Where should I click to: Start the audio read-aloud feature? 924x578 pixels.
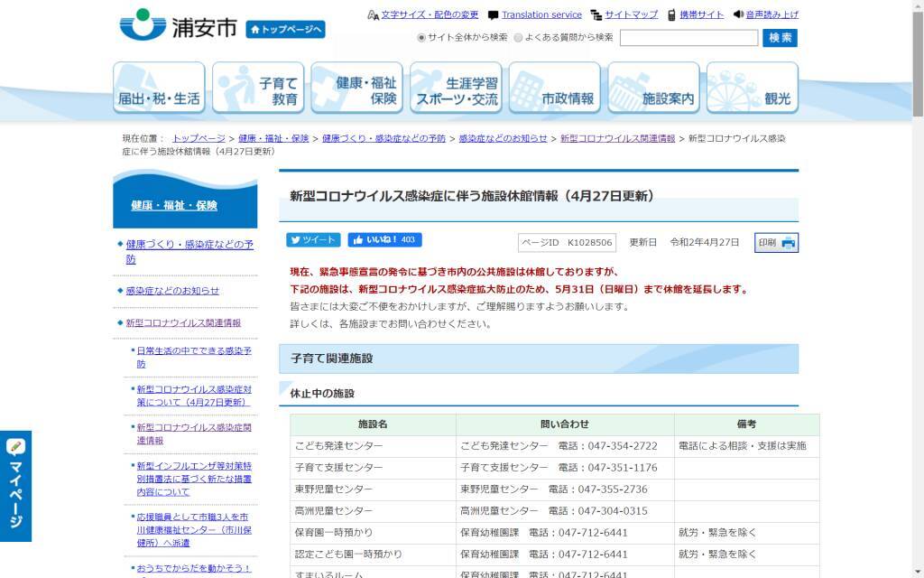[x=772, y=14]
